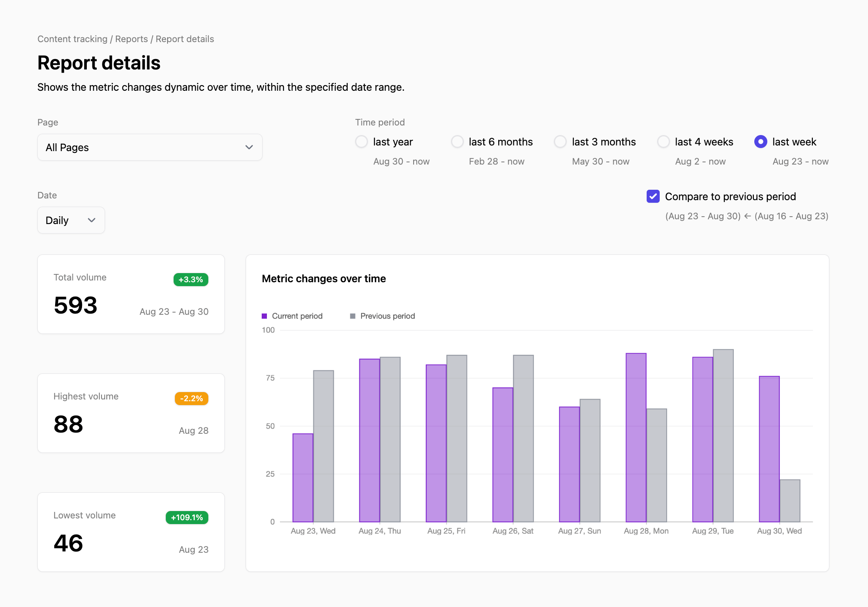868x607 pixels.
Task: Uncheck Compare to previous period checkbox
Action: click(653, 197)
